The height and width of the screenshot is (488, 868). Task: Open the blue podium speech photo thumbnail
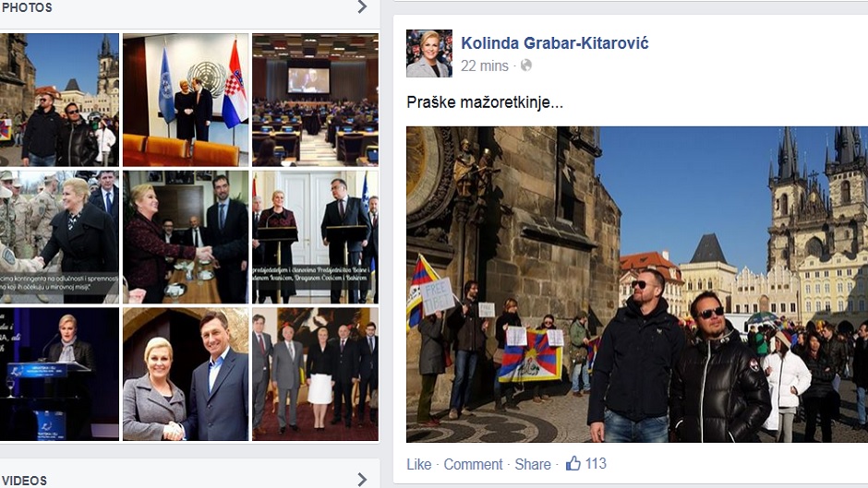pos(59,374)
